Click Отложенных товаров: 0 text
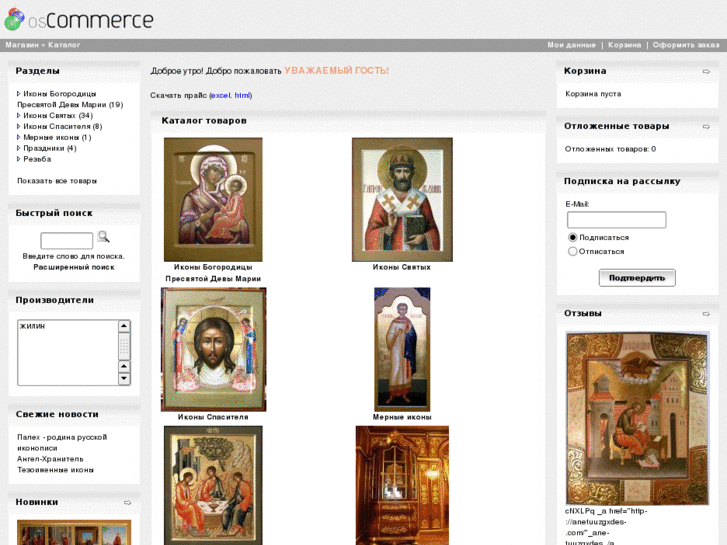The image size is (727, 545). click(x=610, y=149)
